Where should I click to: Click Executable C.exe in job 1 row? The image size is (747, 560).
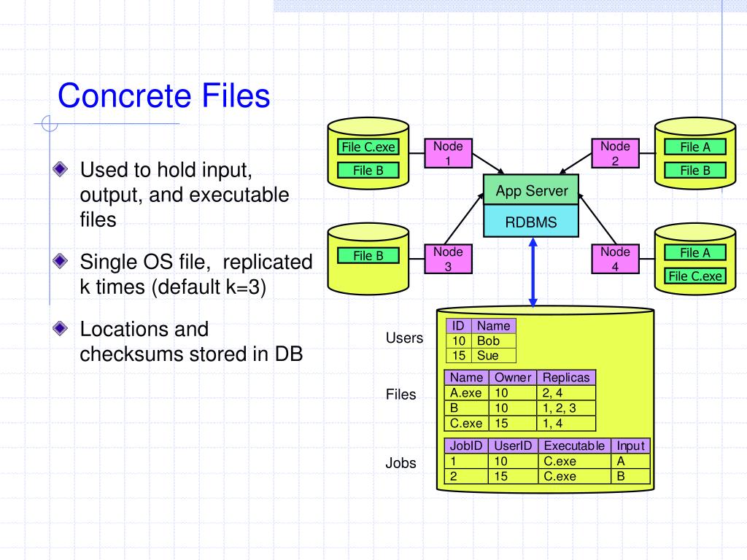(x=575, y=461)
